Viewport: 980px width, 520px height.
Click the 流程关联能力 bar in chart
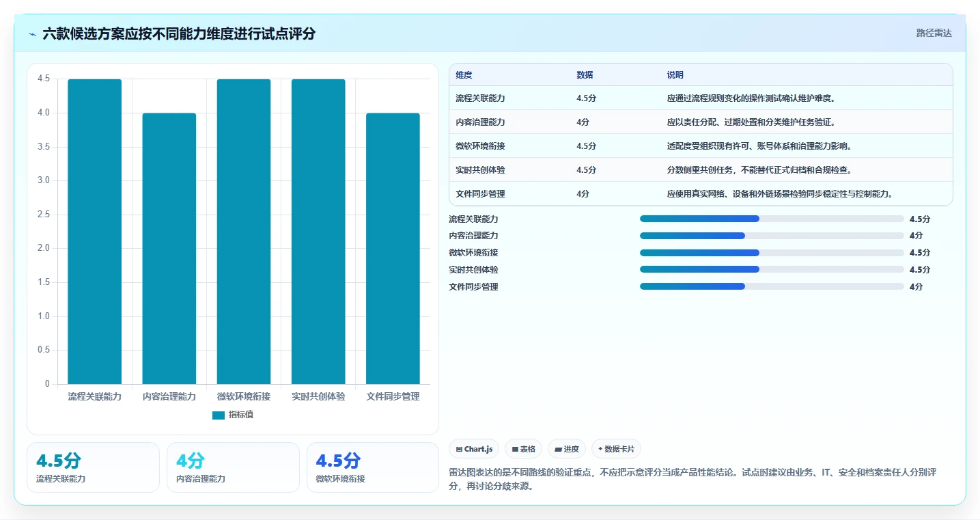(x=94, y=232)
